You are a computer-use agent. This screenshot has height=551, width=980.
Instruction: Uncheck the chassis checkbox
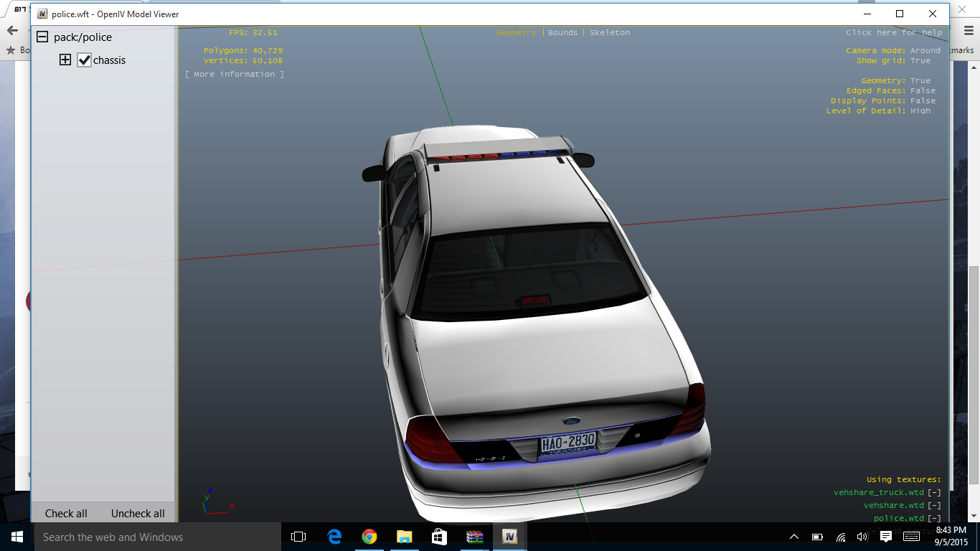(x=85, y=60)
